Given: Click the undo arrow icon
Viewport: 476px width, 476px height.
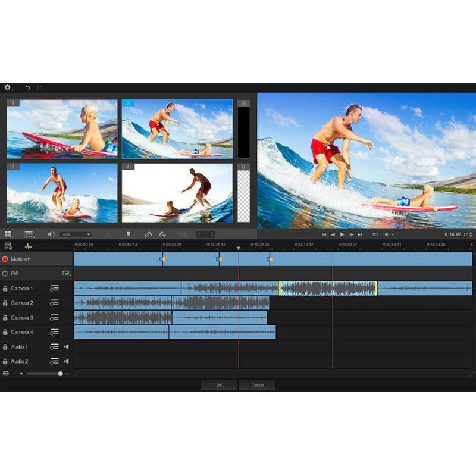Looking at the screenshot, I should (x=27, y=88).
